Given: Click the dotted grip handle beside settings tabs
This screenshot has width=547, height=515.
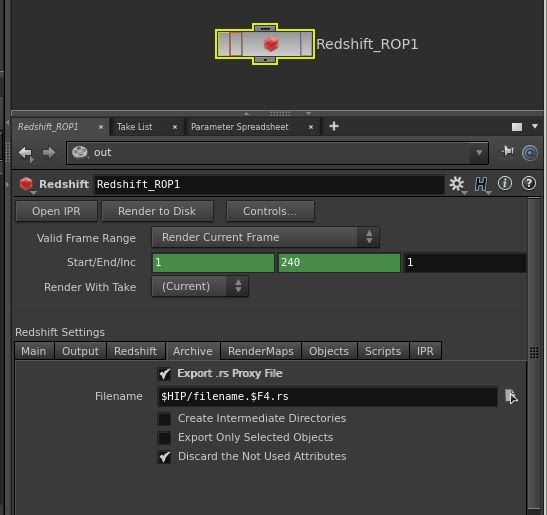Looking at the screenshot, I should pos(534,352).
